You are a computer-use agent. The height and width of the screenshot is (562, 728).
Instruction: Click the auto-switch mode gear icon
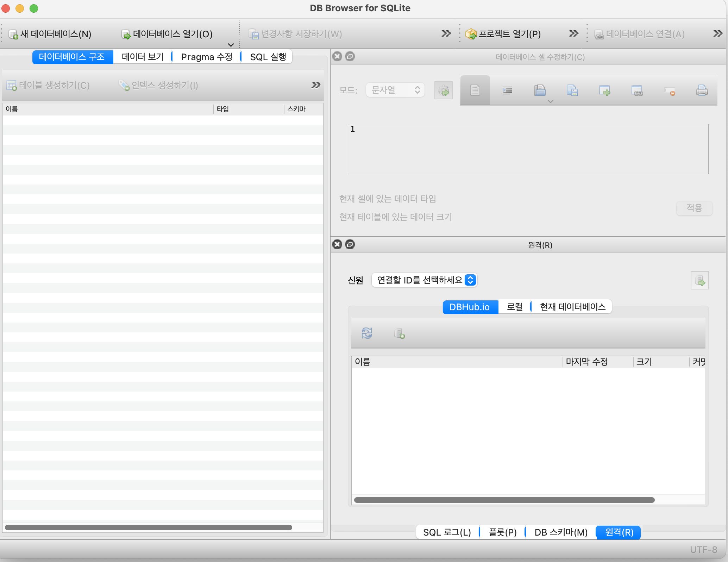pyautogui.click(x=443, y=90)
